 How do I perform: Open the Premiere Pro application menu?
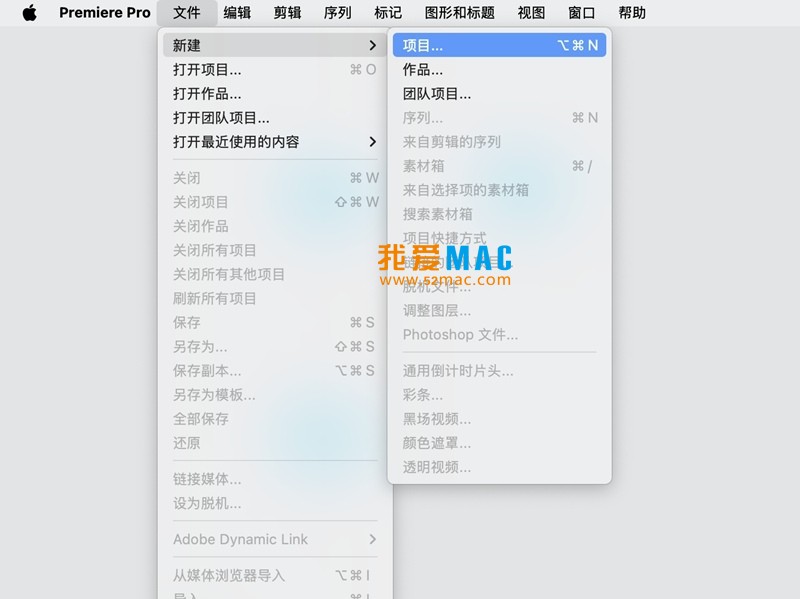105,13
